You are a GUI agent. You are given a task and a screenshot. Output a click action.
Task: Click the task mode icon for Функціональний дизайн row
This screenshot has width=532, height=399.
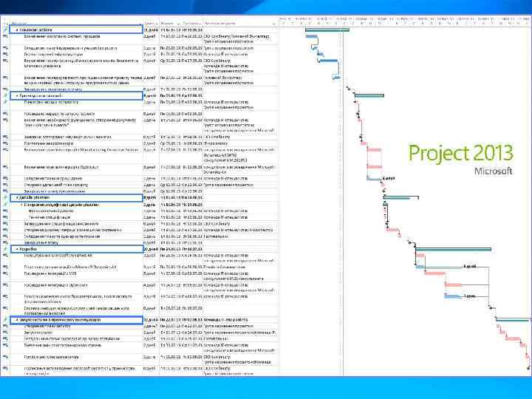click(5, 211)
